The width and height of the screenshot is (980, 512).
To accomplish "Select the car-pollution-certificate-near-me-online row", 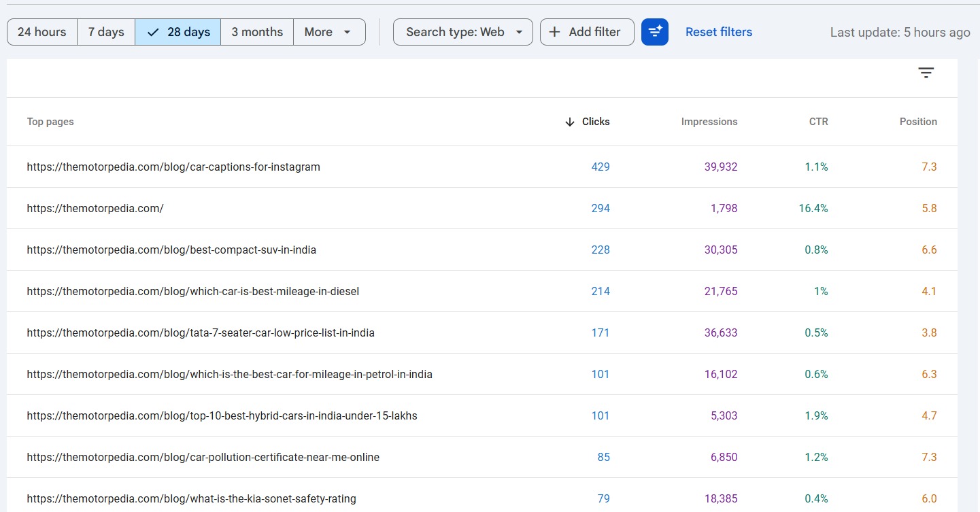I will coord(203,457).
